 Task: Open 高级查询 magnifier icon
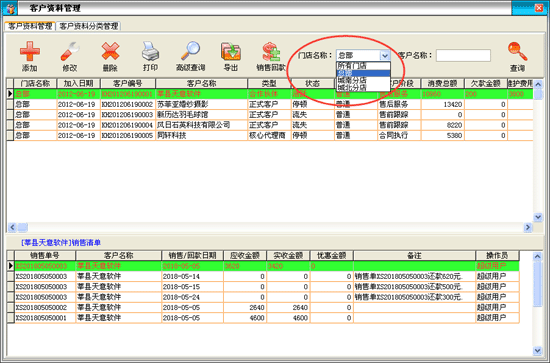click(x=190, y=51)
